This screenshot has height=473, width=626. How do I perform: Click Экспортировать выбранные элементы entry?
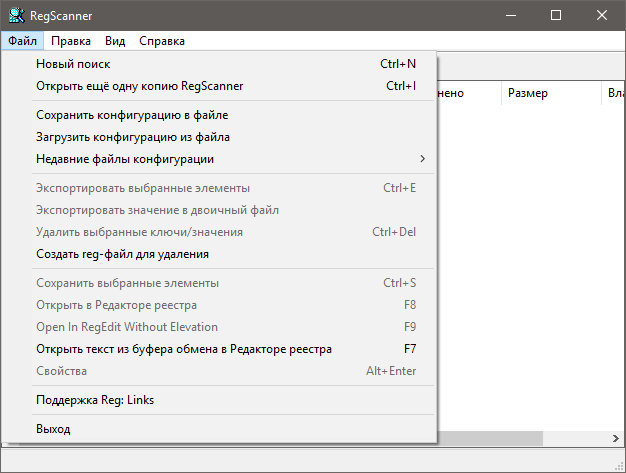[219, 188]
